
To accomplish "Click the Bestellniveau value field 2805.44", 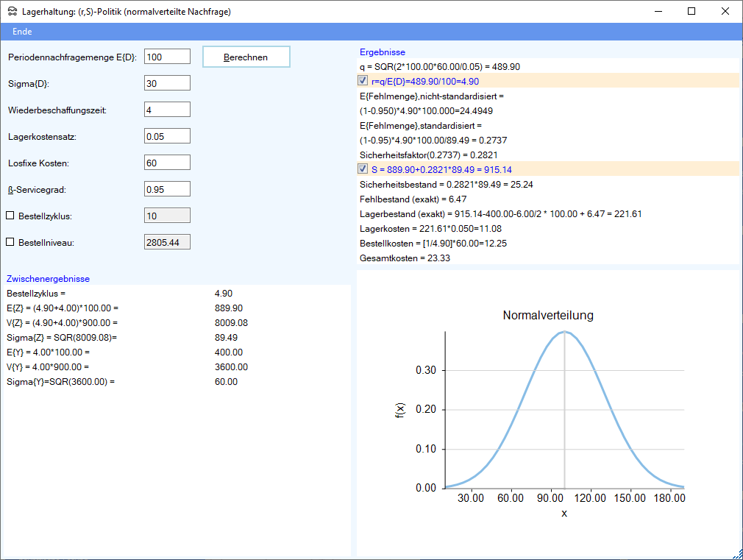I will pos(167,242).
